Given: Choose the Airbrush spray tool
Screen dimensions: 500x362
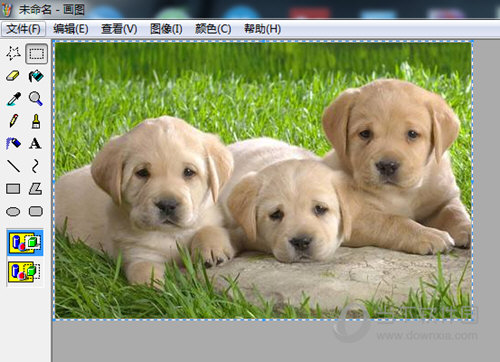Looking at the screenshot, I should pyautogui.click(x=13, y=144).
